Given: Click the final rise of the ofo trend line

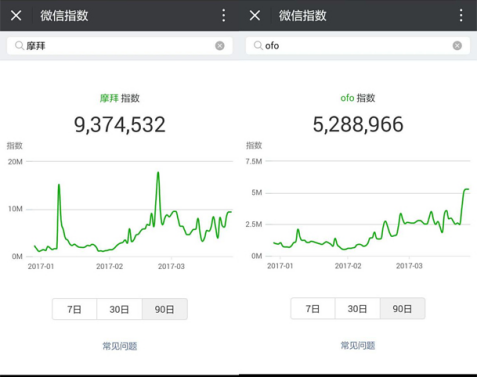Looking at the screenshot, I should pyautogui.click(x=463, y=203).
